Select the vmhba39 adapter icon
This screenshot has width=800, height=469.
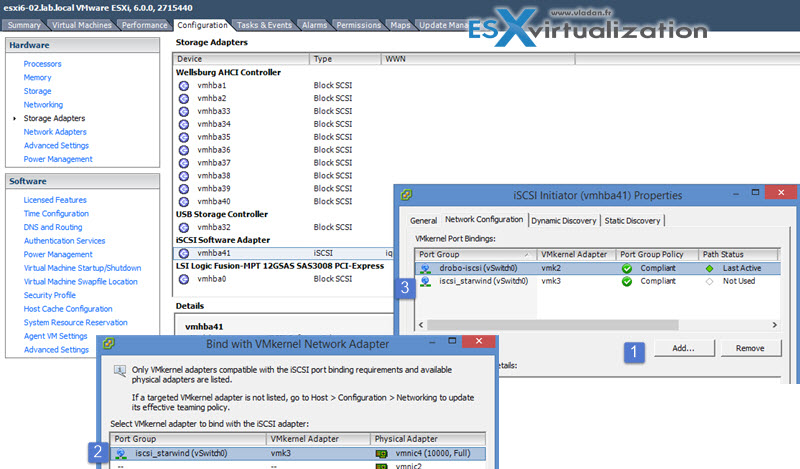(x=184, y=189)
